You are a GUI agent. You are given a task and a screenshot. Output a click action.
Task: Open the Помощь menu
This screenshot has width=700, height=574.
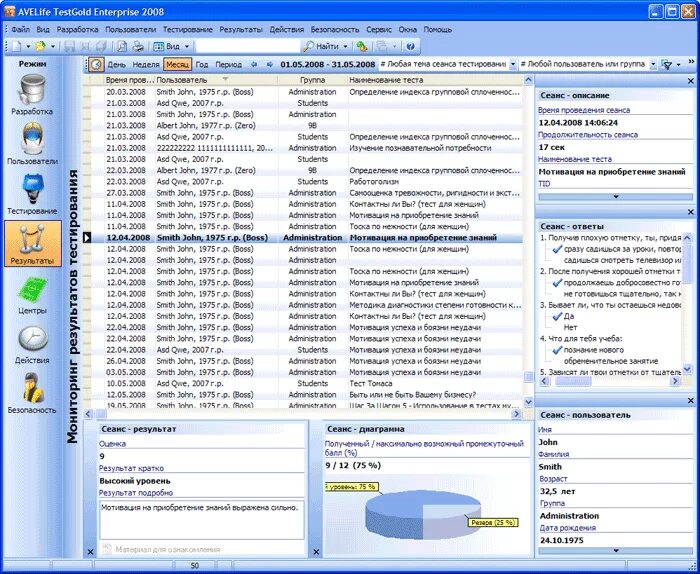click(x=438, y=29)
